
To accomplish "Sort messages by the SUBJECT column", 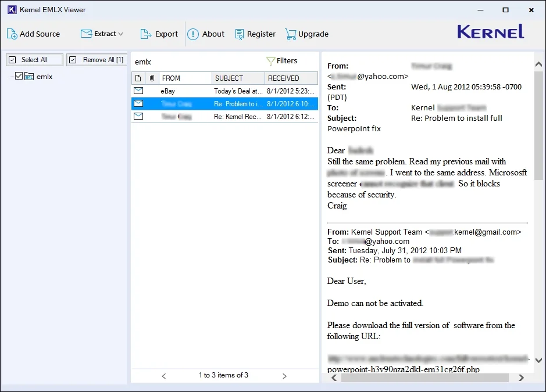I will point(237,78).
